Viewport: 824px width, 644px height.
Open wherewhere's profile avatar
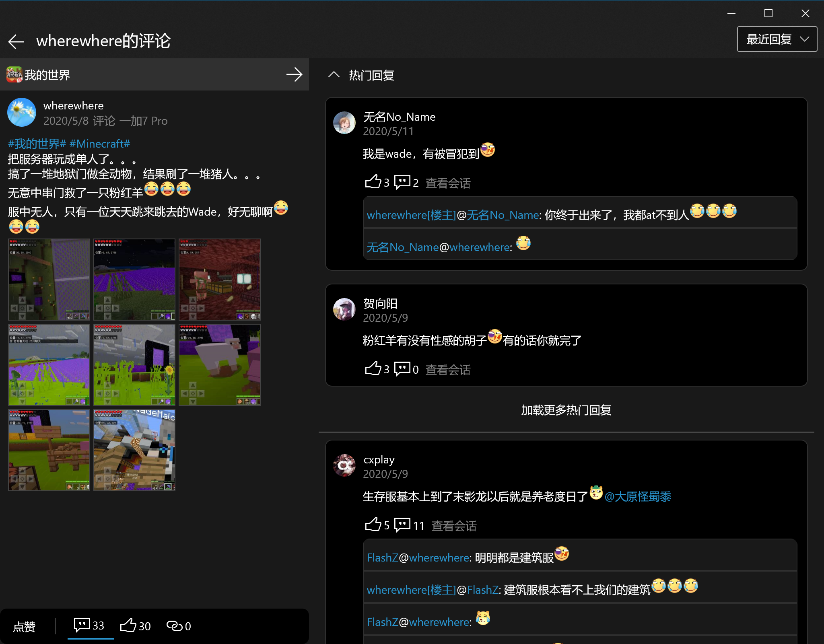[x=22, y=113]
